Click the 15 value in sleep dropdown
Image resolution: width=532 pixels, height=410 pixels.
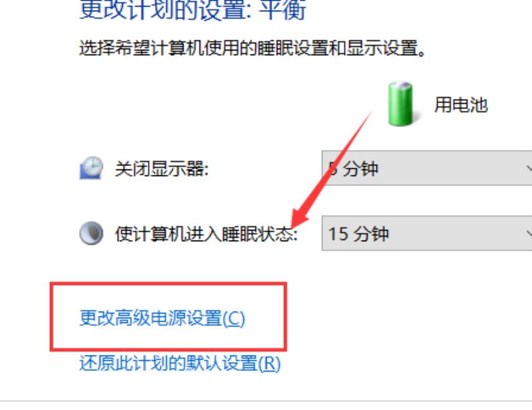tap(338, 234)
